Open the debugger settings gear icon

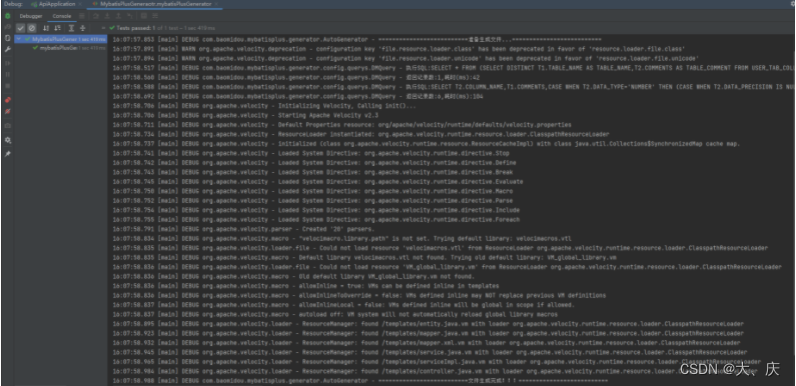click(8, 140)
